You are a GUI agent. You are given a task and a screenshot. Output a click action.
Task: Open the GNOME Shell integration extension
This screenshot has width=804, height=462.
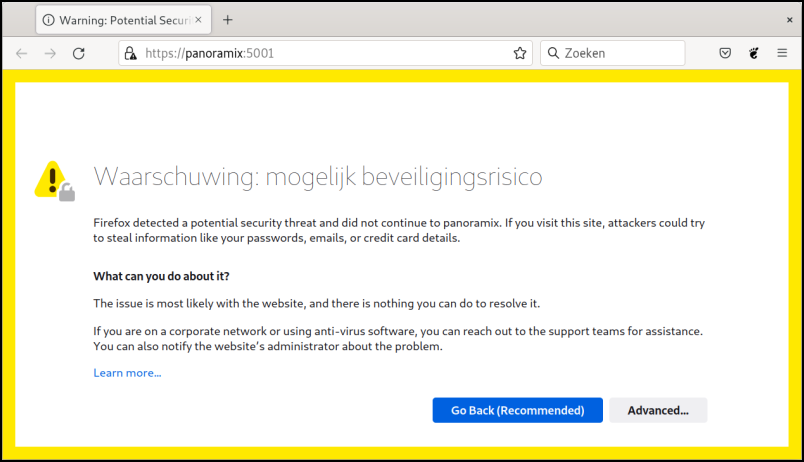tap(754, 53)
